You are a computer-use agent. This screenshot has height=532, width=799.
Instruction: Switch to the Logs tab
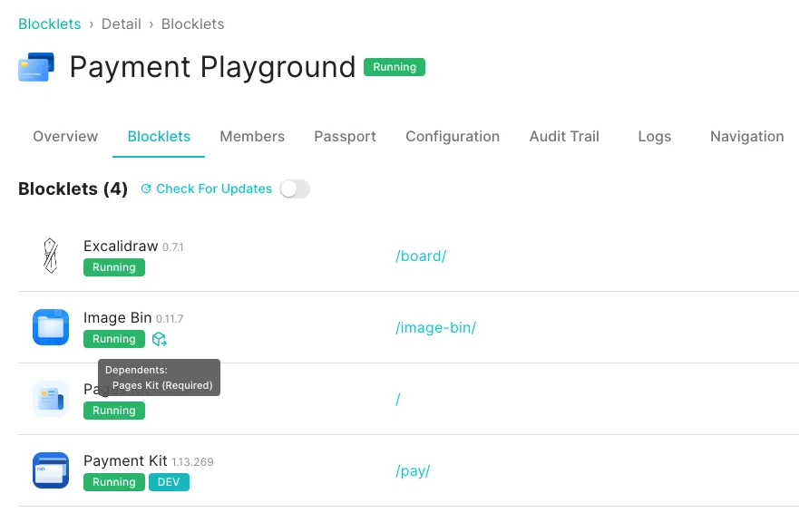(x=654, y=137)
